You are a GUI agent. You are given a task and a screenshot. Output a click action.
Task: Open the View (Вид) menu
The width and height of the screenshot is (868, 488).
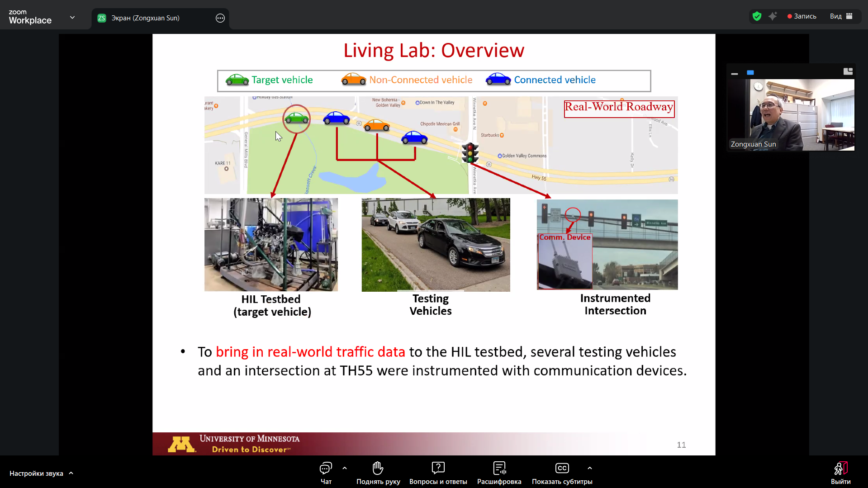click(x=840, y=16)
